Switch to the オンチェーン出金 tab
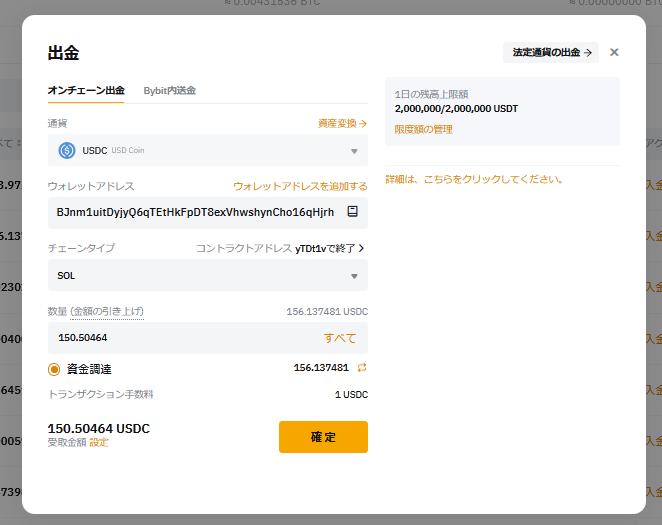 (x=86, y=90)
